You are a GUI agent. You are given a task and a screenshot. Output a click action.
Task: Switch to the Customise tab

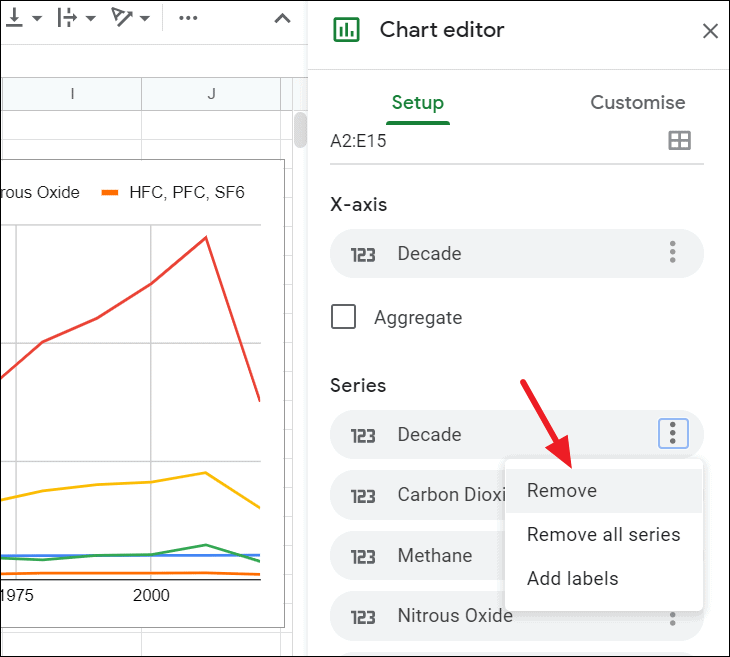(x=637, y=102)
